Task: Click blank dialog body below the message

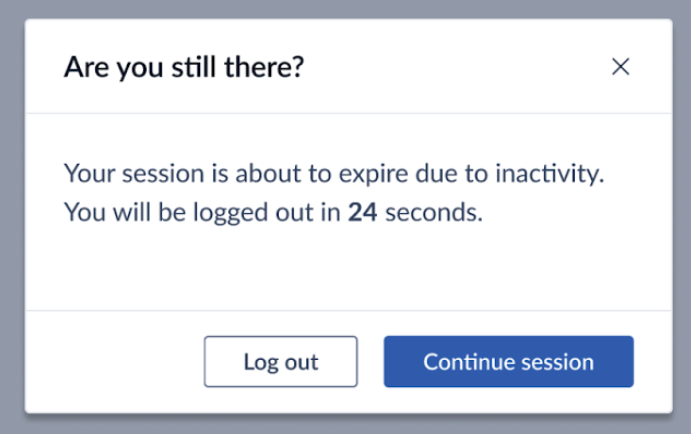Action: click(345, 270)
